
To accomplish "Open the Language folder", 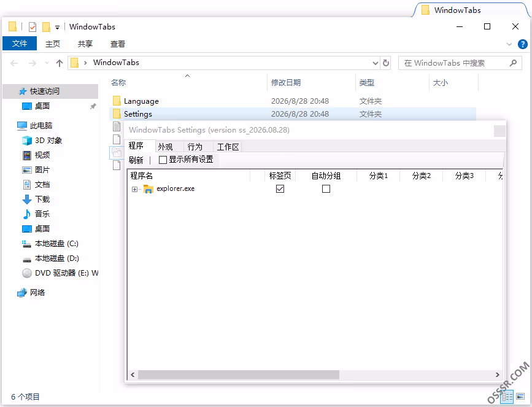I will click(x=141, y=101).
